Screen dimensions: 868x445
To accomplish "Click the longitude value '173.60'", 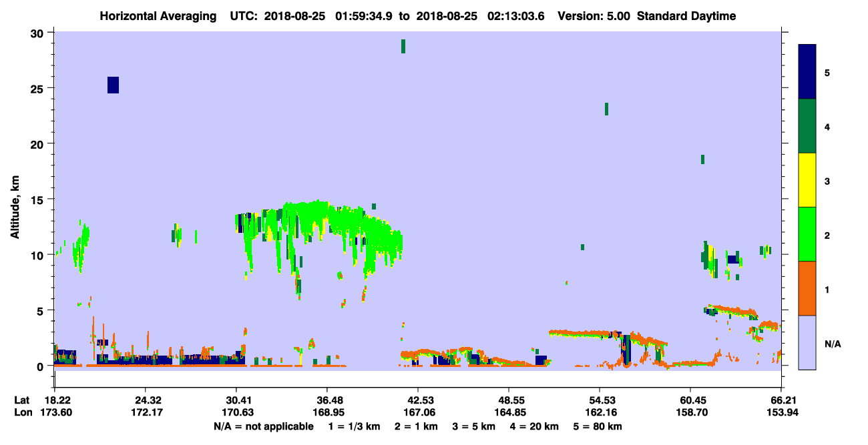I will tap(55, 412).
